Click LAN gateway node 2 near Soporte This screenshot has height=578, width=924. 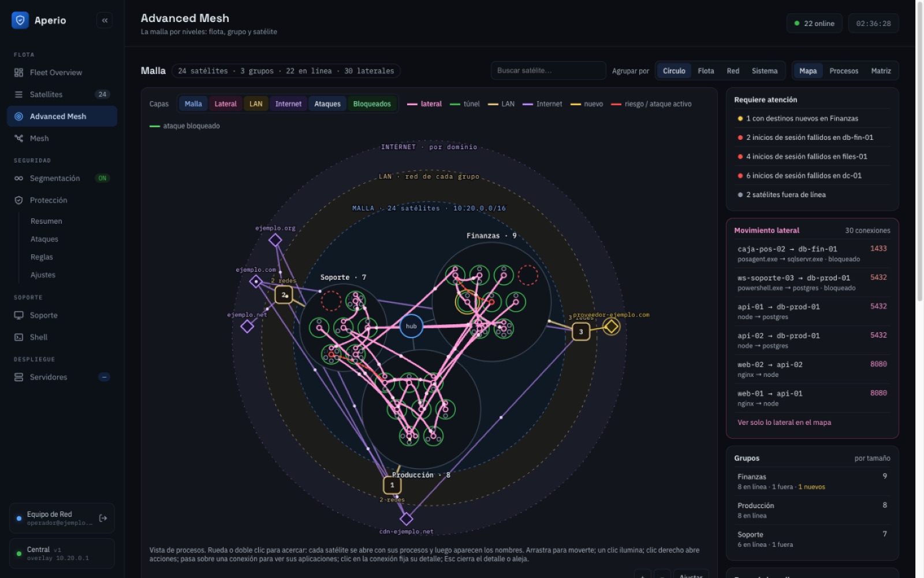pyautogui.click(x=284, y=295)
